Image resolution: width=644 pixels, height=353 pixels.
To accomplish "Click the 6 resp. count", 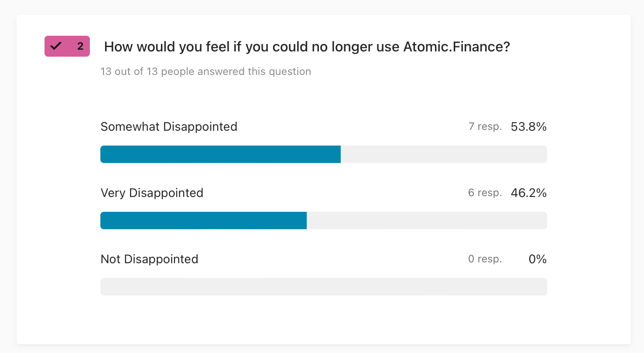I will [485, 193].
